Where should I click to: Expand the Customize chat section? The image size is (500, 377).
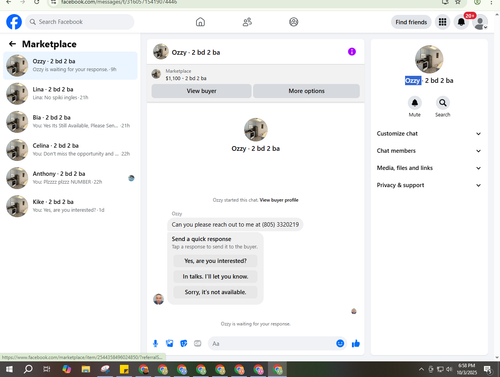[x=429, y=134]
